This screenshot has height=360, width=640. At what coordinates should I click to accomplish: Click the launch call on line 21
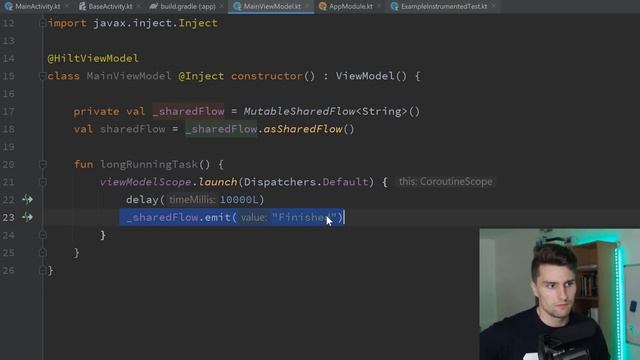[218, 182]
